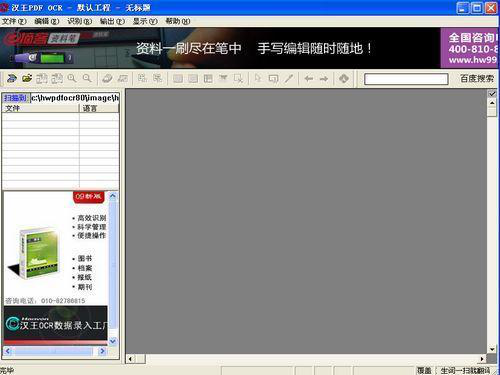Click the scan path field c:\hwpdfocr80\image

click(x=75, y=98)
